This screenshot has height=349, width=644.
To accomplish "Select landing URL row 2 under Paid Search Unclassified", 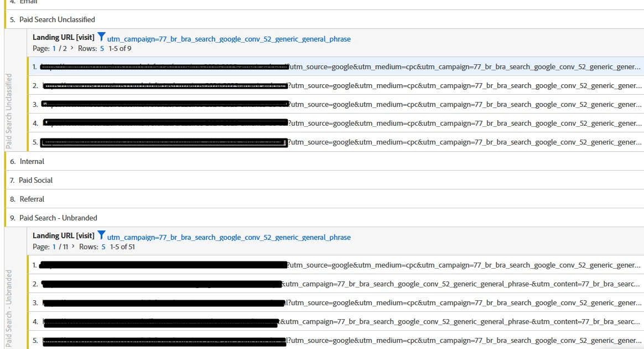I will point(336,85).
